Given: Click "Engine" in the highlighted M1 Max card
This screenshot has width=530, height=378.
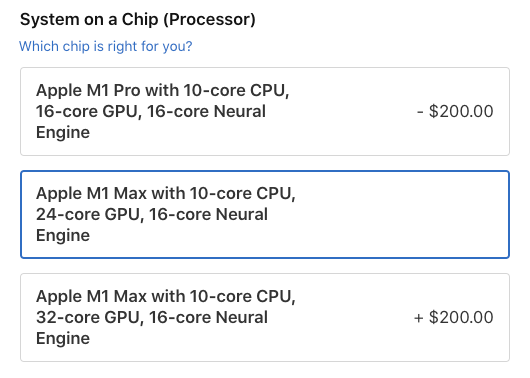Looking at the screenshot, I should 63,235.
